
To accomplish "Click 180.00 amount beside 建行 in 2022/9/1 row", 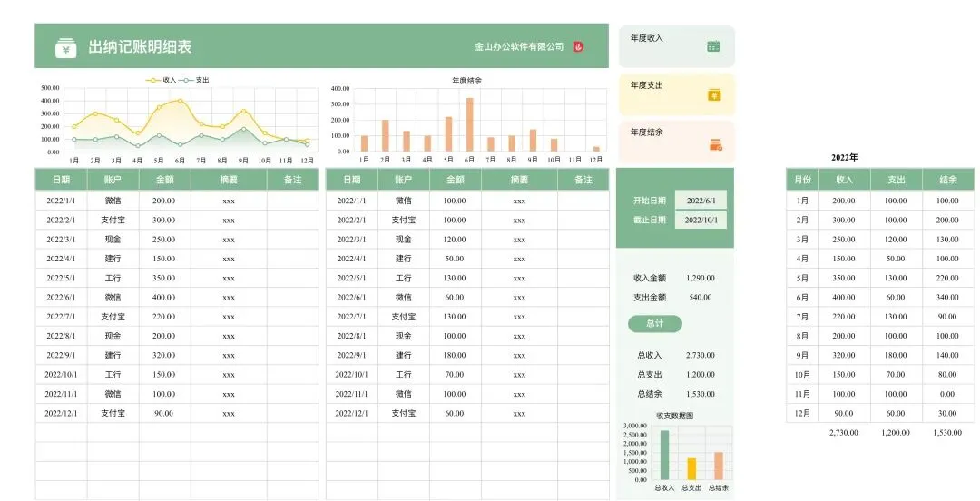I will (455, 355).
